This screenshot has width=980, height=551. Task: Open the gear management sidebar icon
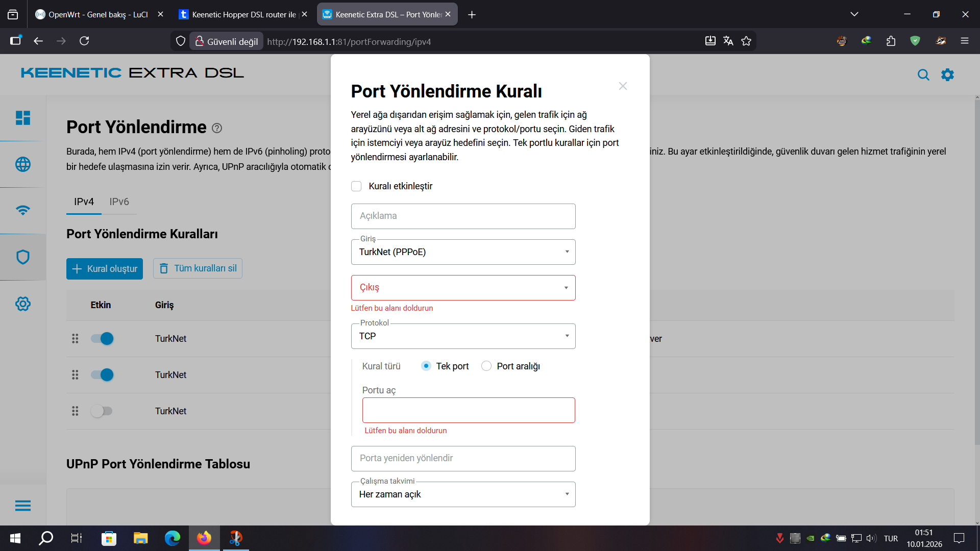(23, 304)
